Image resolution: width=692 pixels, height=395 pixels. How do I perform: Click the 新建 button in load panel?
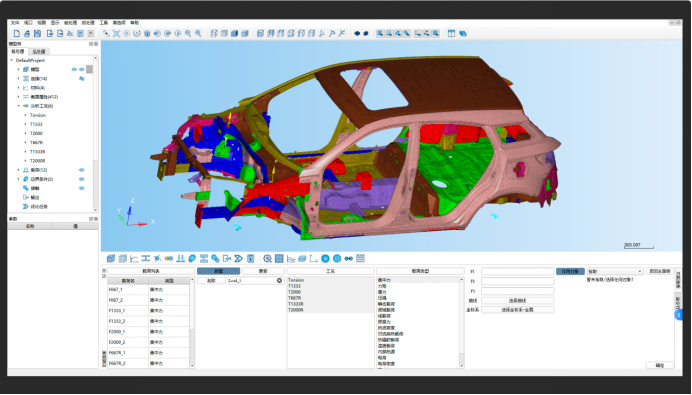[x=218, y=271]
